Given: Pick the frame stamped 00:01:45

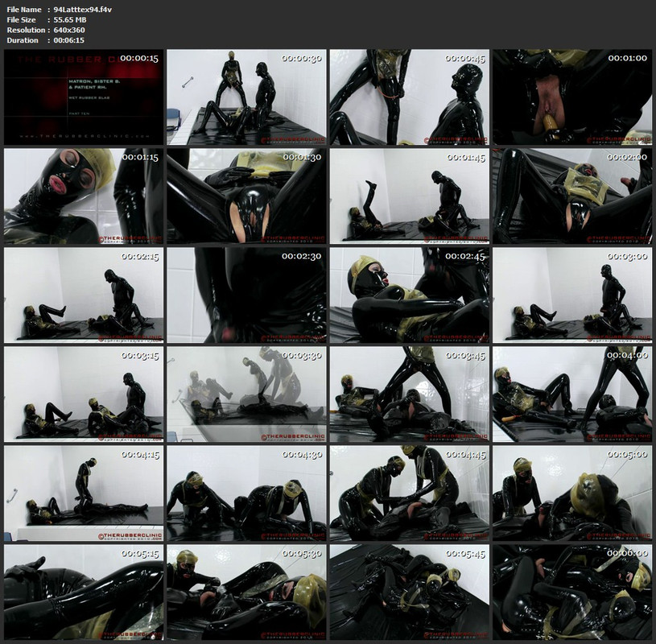Looking at the screenshot, I should click(410, 196).
